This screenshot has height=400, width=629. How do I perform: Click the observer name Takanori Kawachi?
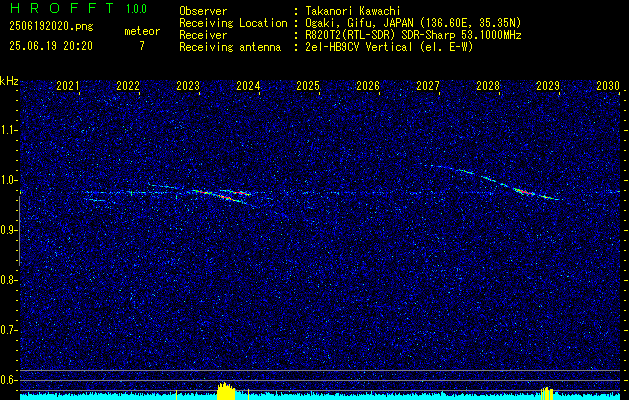coord(353,11)
